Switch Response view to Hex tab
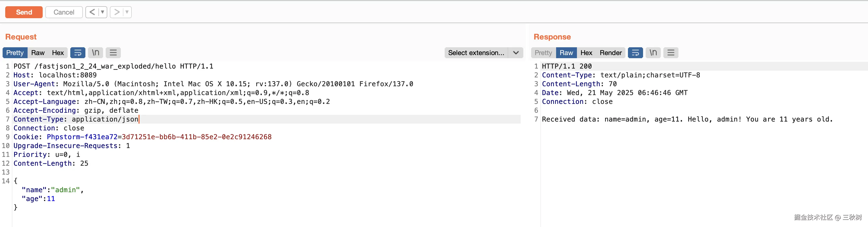Screen dimensions: 868x227 pyautogui.click(x=586, y=53)
